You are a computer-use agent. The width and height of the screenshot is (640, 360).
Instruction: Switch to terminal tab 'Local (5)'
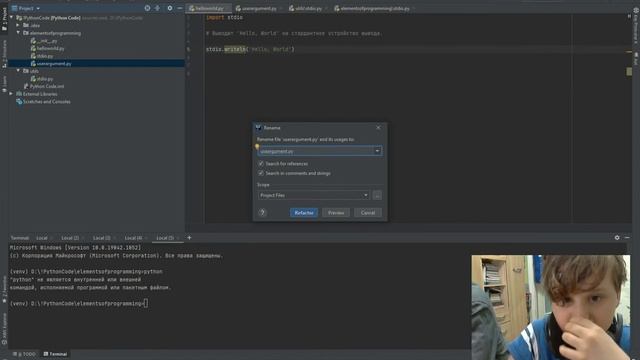click(165, 238)
